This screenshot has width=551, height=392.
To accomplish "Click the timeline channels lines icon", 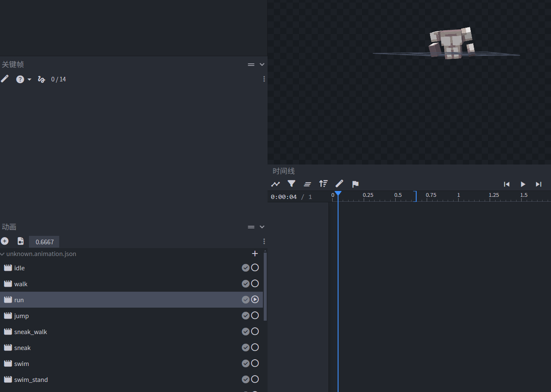I will point(307,184).
